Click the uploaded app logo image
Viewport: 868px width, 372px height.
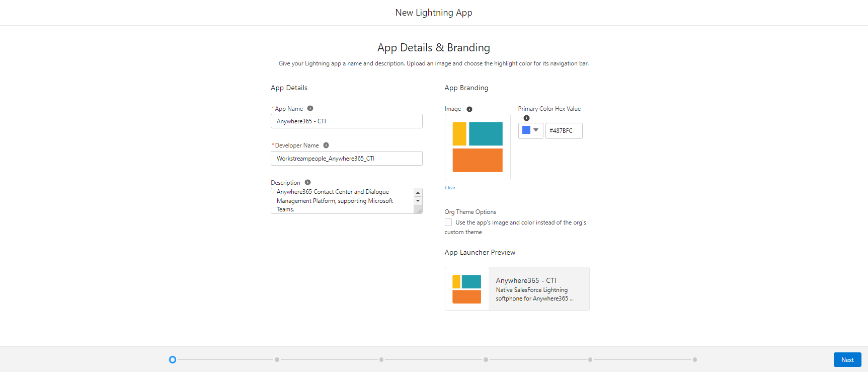pyautogui.click(x=478, y=147)
